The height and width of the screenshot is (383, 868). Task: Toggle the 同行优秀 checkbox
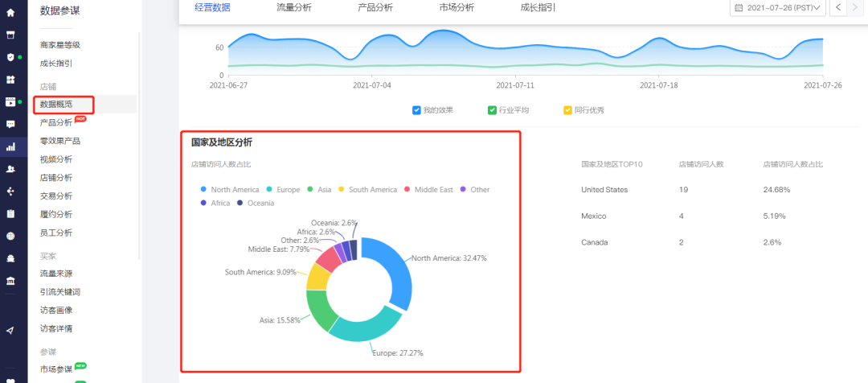point(567,110)
